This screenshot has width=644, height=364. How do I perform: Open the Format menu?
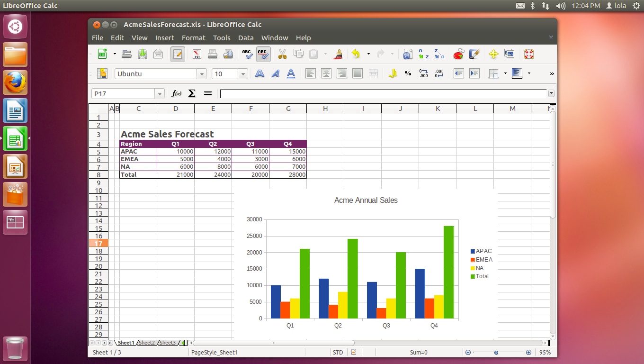[x=193, y=38]
